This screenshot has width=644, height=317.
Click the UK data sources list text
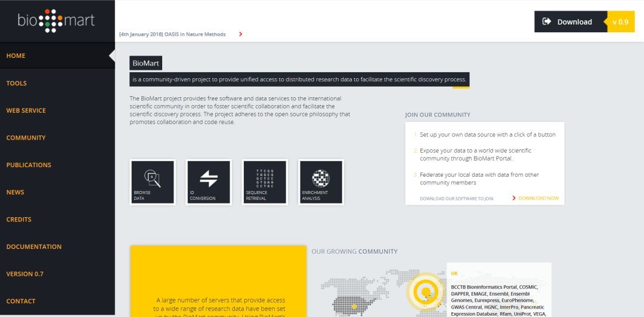click(x=498, y=300)
